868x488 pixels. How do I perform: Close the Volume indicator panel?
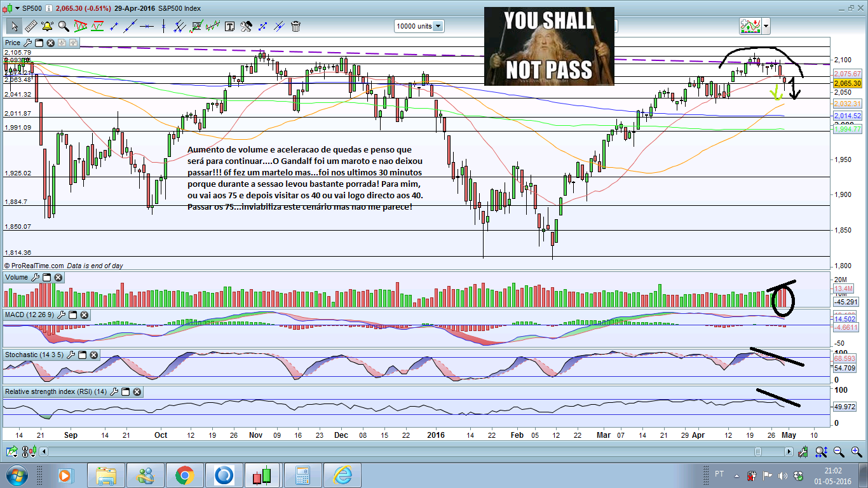coord(58,278)
